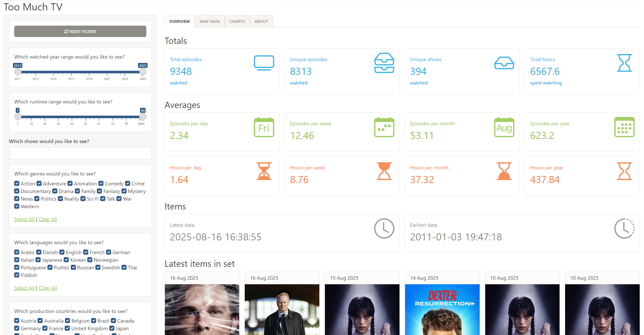644x335 pixels.
Task: Click the monitor icon in Total episodes card
Action: coord(264,63)
